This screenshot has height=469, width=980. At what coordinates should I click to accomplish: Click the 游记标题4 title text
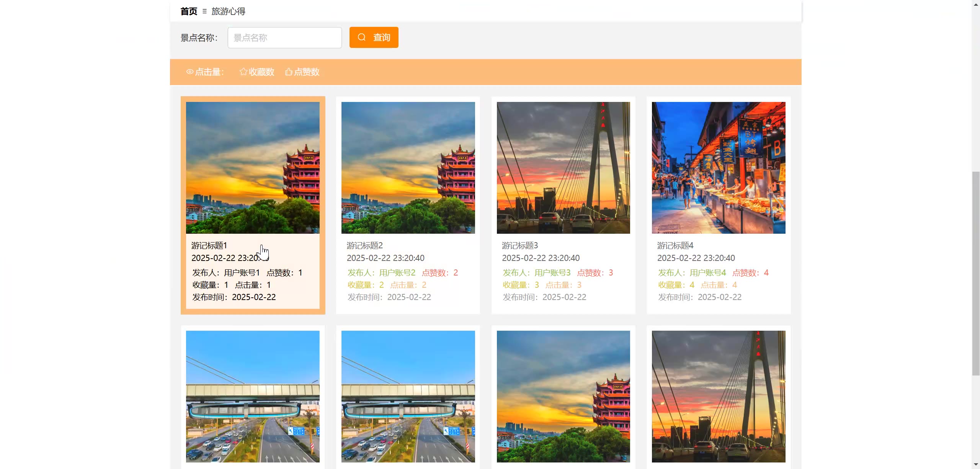coord(675,245)
